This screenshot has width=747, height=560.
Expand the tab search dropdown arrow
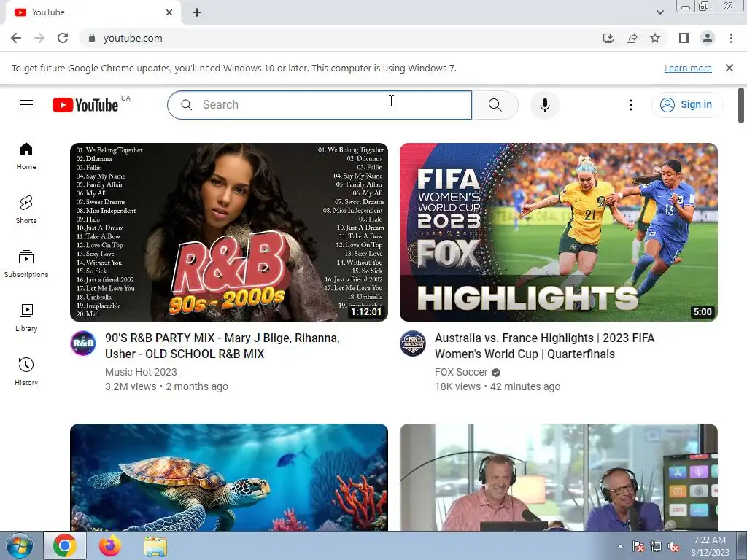(659, 12)
